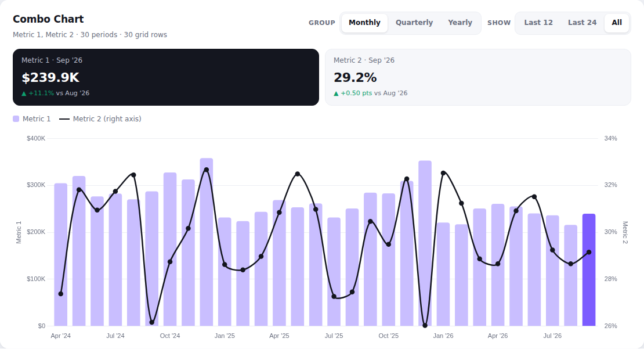644x349 pixels.
Task: Switch grouping to Yearly
Action: (x=460, y=23)
